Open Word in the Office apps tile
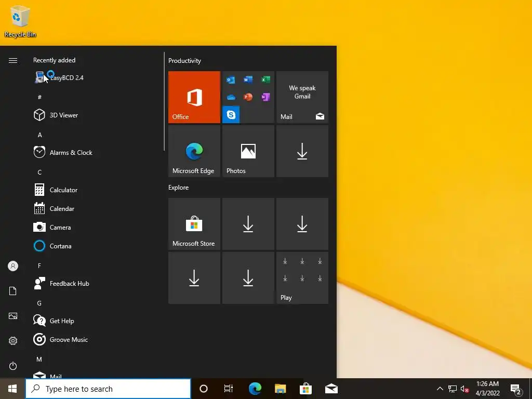Screen dimensions: 532x399 point(248,79)
